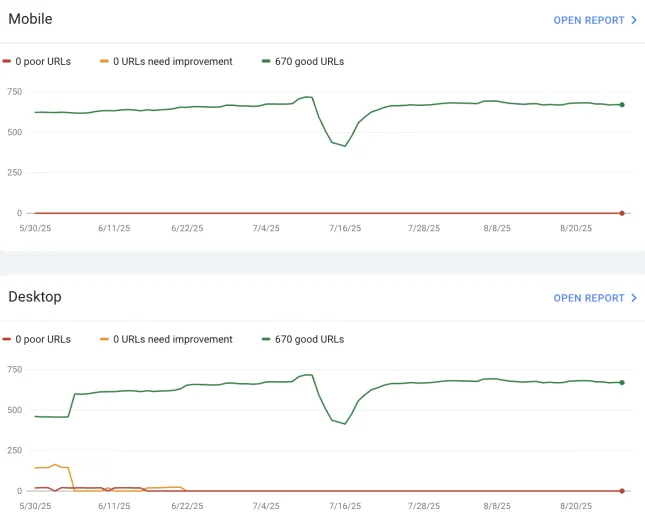This screenshot has height=520, width=645.
Task: Click the orange line peak in Desktop chart
Action: (x=56, y=464)
